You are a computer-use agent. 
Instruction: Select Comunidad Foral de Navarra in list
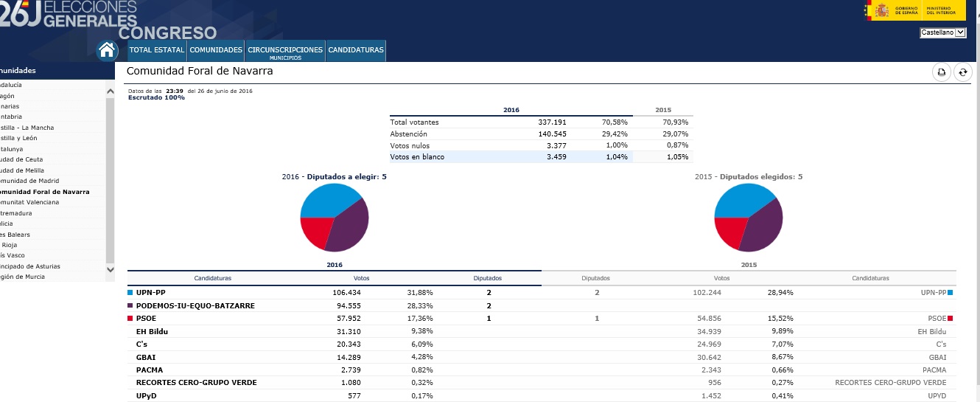pyautogui.click(x=44, y=192)
